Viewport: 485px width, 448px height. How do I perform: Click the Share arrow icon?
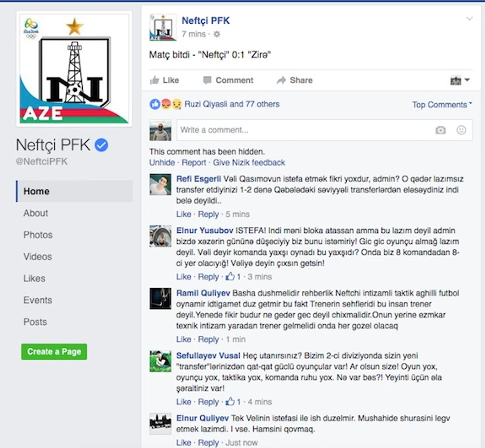click(281, 80)
